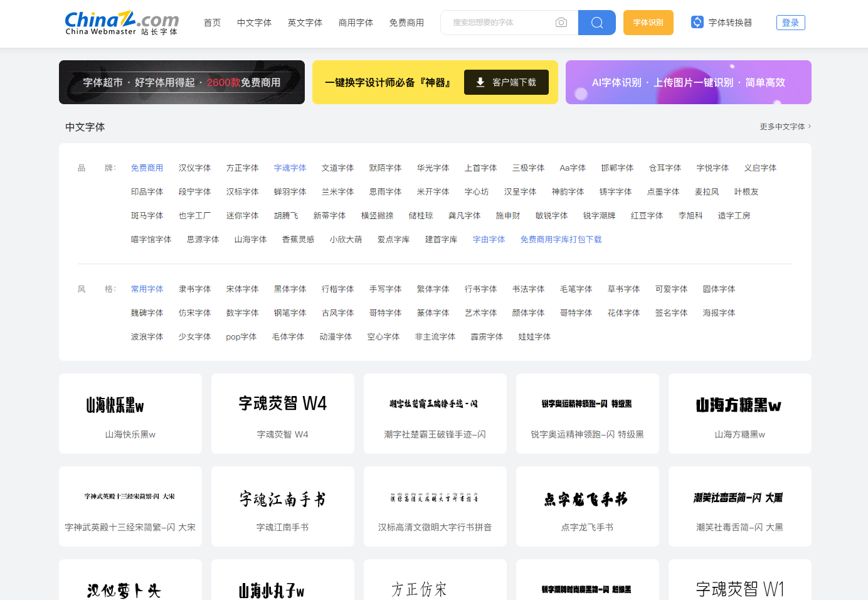This screenshot has height=600, width=868.
Task: Open 字神武英殿十三经宋简繁 font card
Action: tap(130, 506)
